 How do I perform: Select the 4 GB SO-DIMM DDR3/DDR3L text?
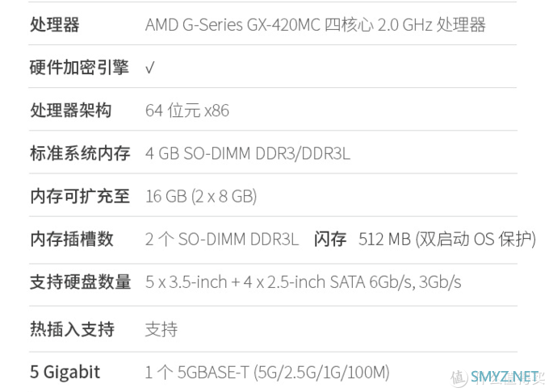tap(248, 153)
